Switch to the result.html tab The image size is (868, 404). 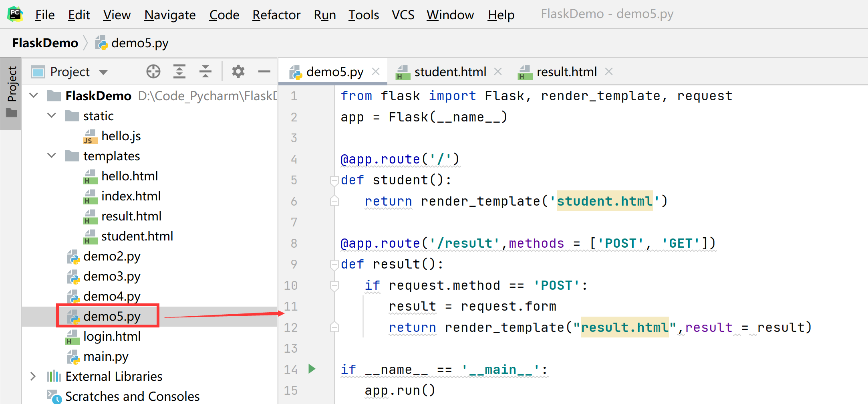(x=566, y=72)
